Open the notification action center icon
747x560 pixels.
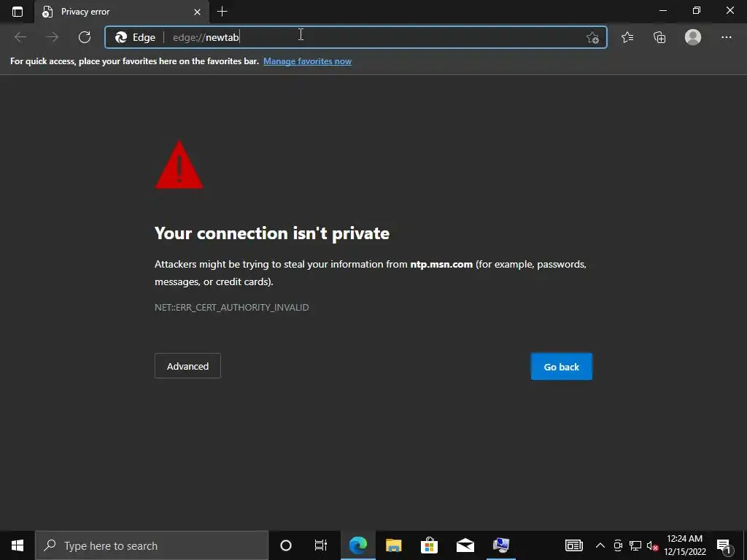(724, 545)
